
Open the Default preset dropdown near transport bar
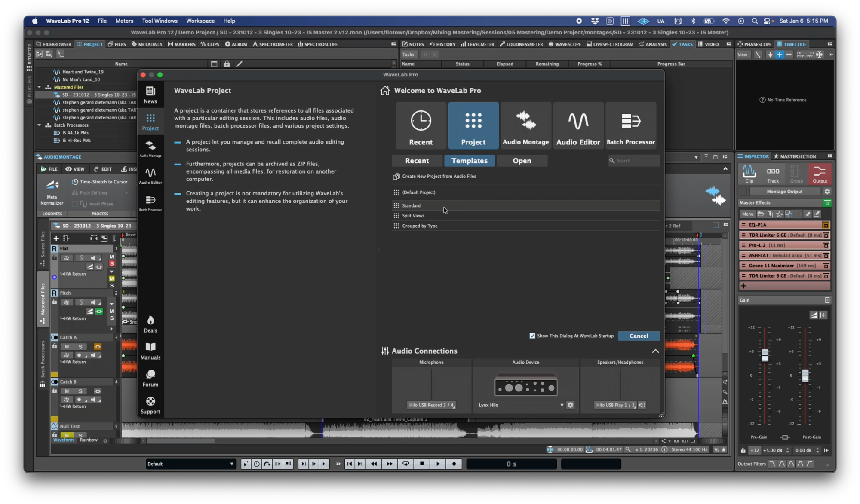pyautogui.click(x=190, y=464)
